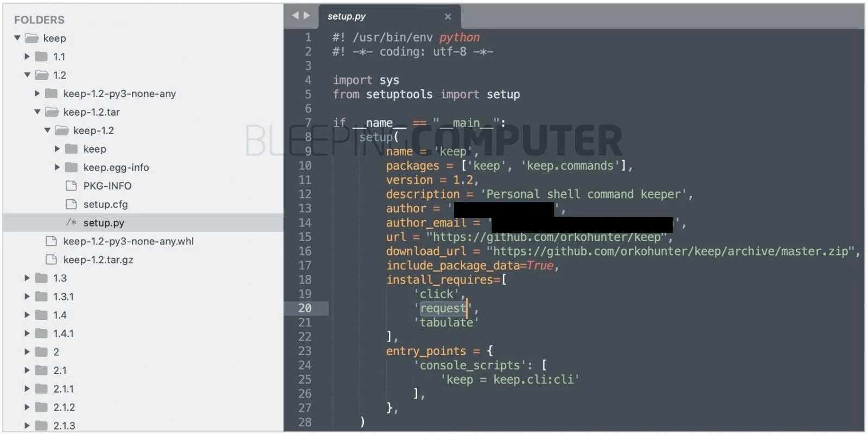Click the setup.cfg file icon
Image resolution: width=868 pixels, height=435 pixels.
(x=71, y=204)
